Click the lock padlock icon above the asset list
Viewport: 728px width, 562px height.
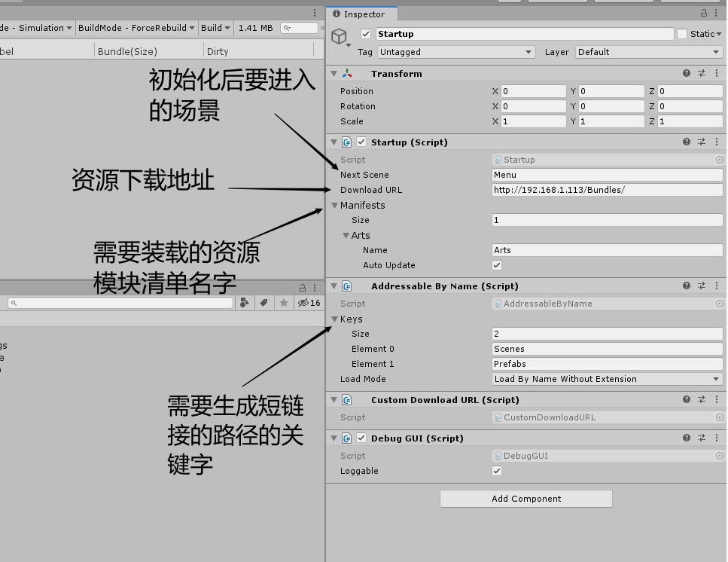[303, 286]
